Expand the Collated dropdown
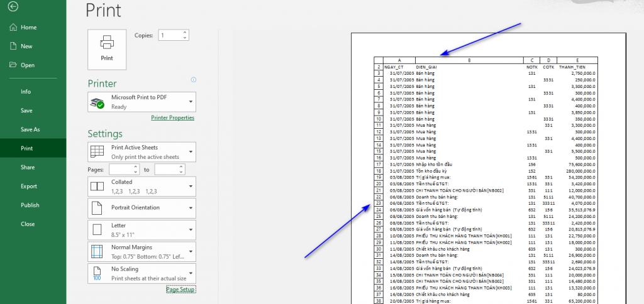Screen dimensions: 644x304 [191, 187]
